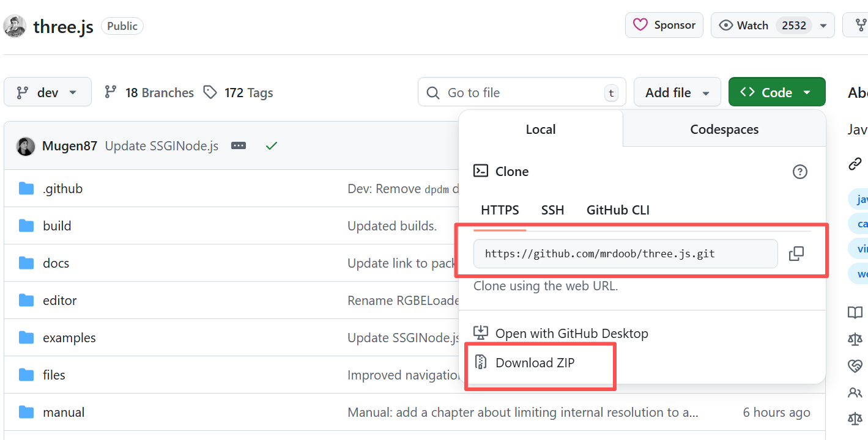Open the Manual: add a chapter commit message
Image resolution: width=868 pixels, height=440 pixels.
(523, 413)
